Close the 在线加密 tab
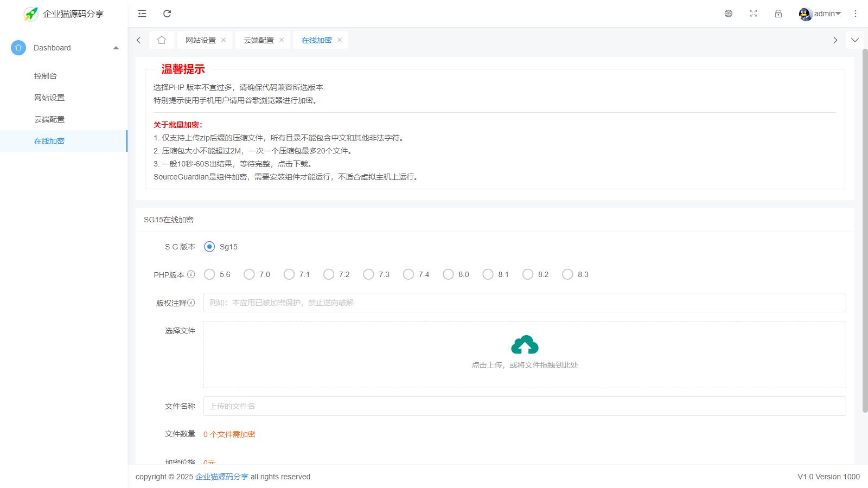The image size is (868, 488). [x=340, y=40]
